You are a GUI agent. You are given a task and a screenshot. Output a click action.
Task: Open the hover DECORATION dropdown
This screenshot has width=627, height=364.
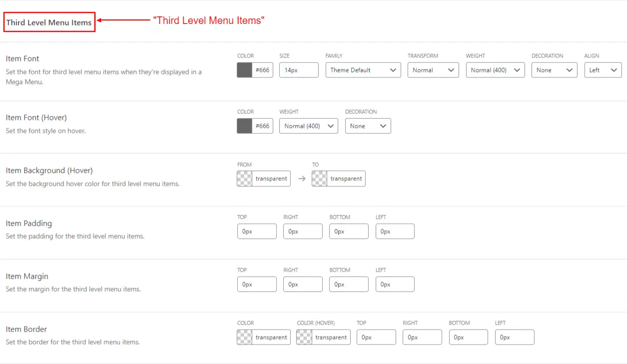(368, 126)
